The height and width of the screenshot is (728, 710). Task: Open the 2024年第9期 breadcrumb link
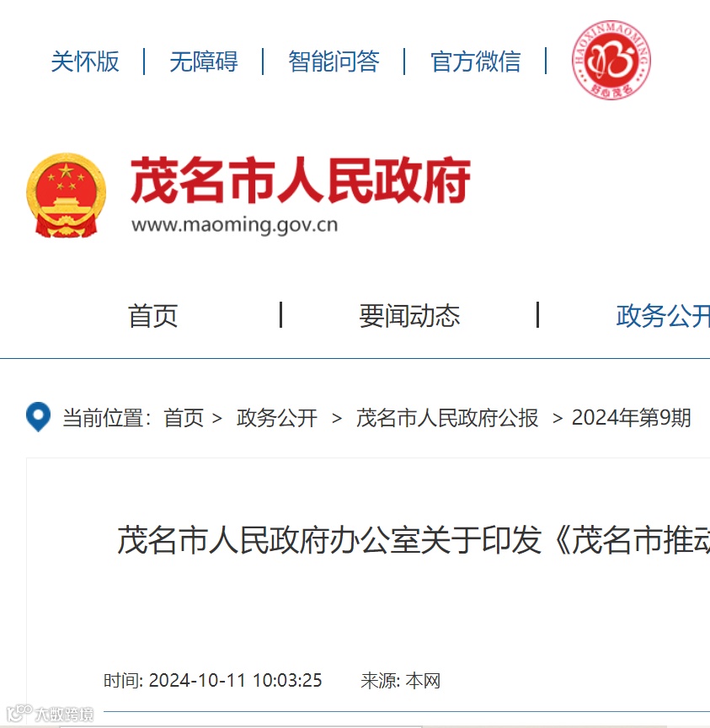632,417
